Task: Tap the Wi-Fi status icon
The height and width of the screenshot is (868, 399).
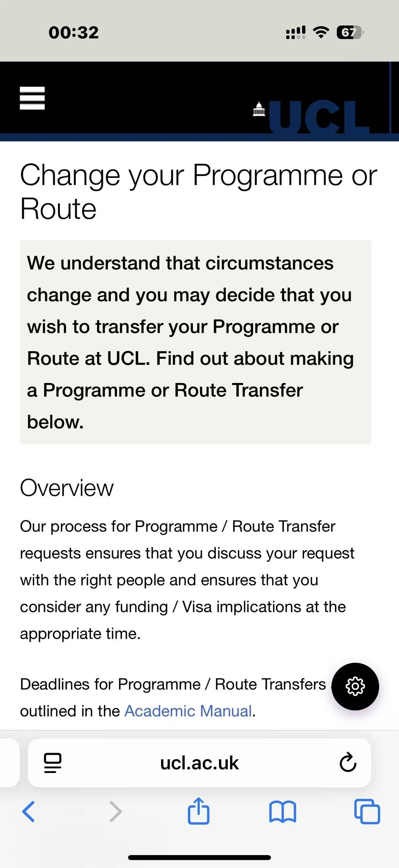Action: pyautogui.click(x=321, y=33)
